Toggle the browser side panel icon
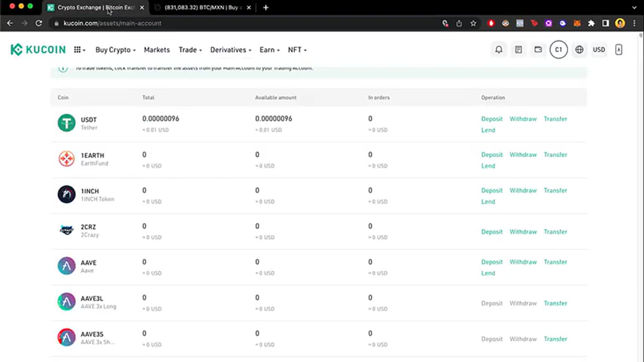The width and height of the screenshot is (644, 362). tap(605, 23)
